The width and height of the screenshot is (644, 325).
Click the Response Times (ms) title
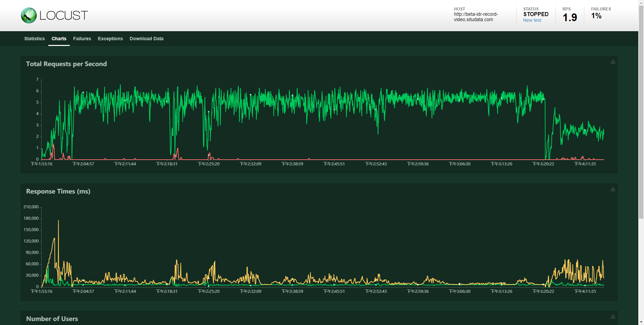point(58,192)
